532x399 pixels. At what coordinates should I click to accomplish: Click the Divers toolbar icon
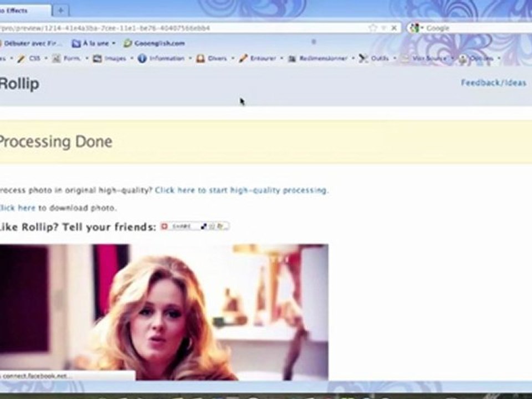click(x=201, y=59)
